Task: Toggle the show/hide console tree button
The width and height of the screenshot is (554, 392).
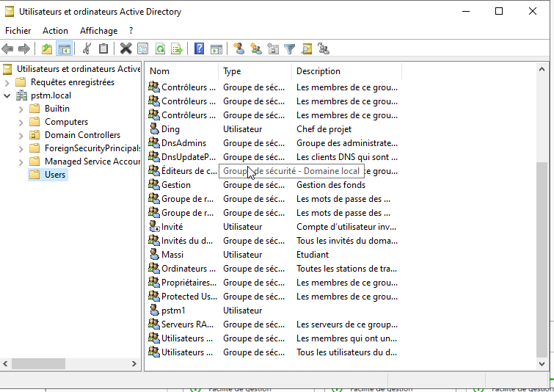Action: [x=65, y=49]
